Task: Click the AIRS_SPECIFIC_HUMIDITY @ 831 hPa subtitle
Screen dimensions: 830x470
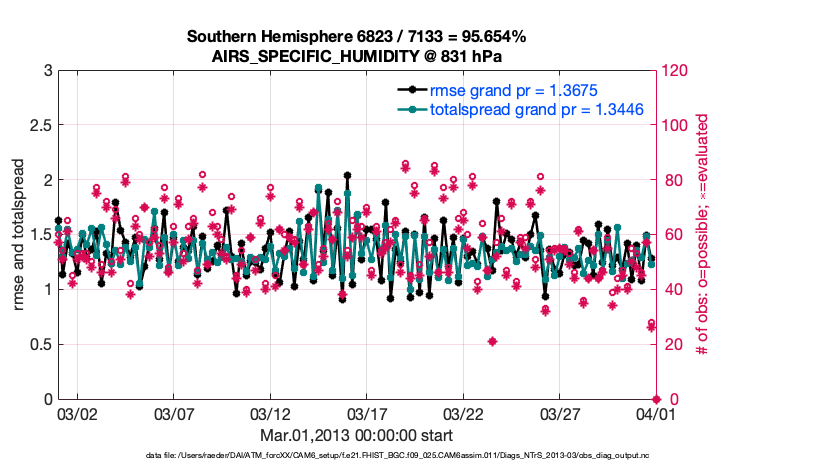Action: point(356,55)
